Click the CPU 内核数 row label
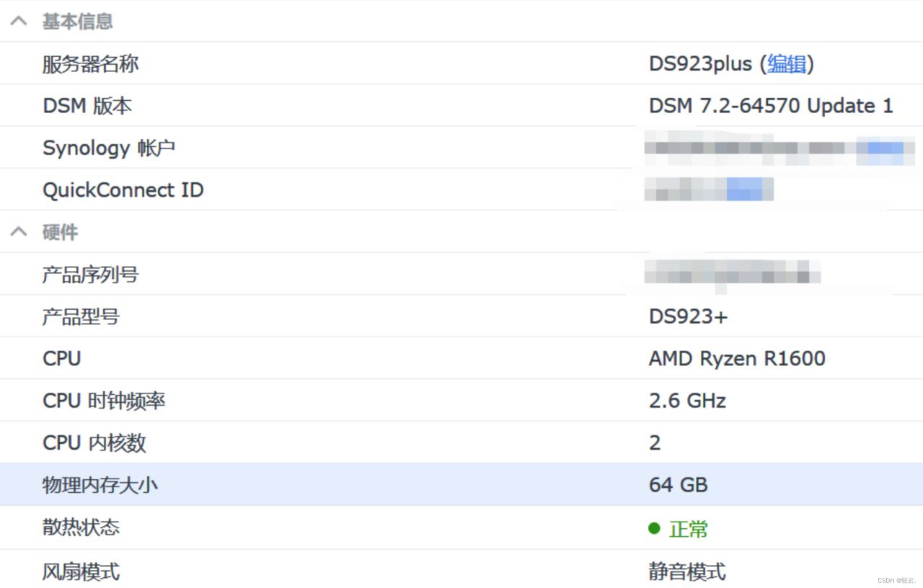The height and width of the screenshot is (588, 923). coord(94,442)
